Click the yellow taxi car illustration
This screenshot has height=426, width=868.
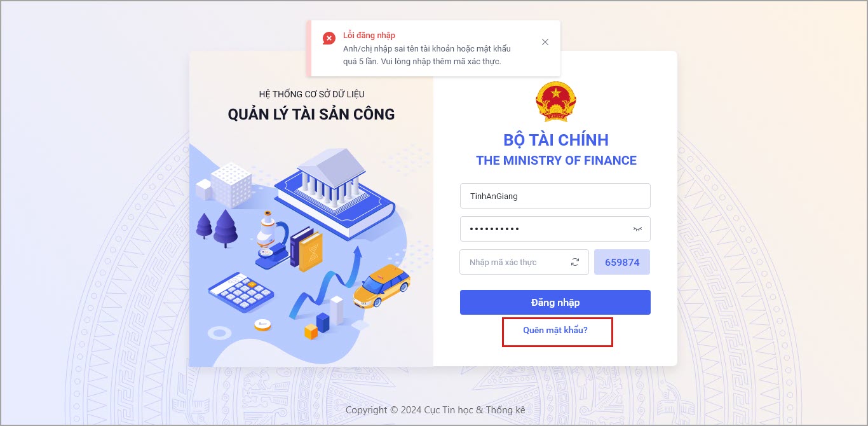click(381, 287)
